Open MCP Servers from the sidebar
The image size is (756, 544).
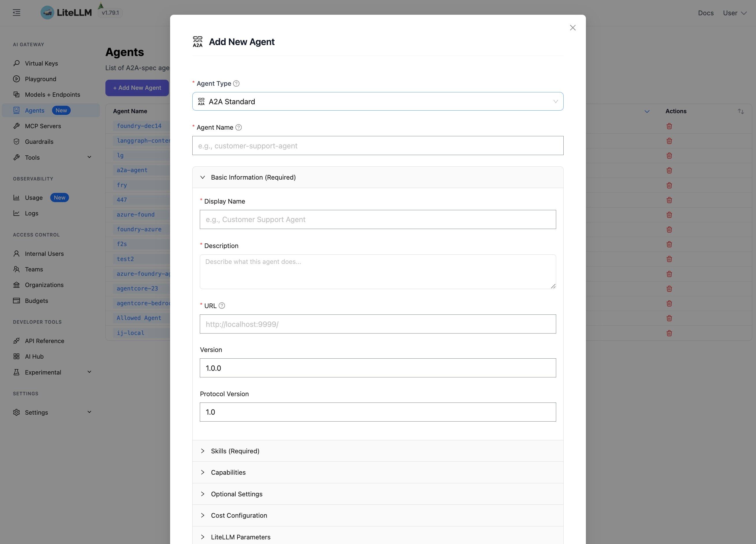point(43,126)
